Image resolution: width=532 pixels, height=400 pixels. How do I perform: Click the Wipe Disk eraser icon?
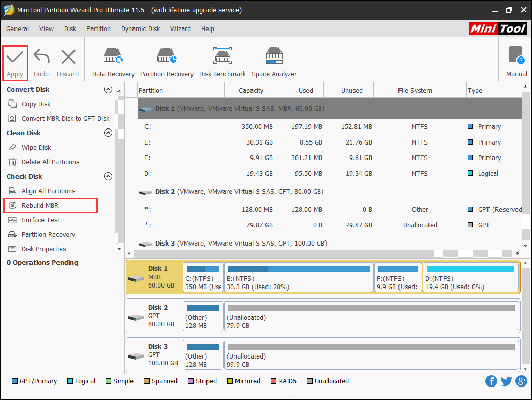coord(12,147)
